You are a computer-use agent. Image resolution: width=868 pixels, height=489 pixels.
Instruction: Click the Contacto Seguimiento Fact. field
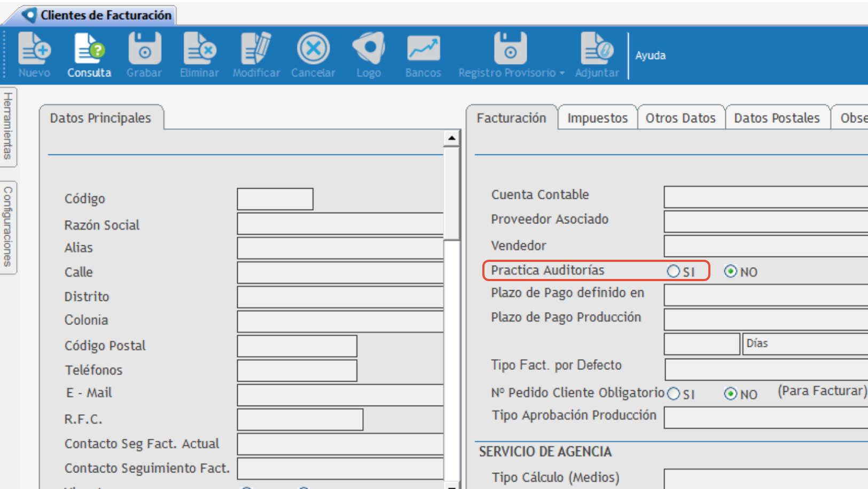coord(340,469)
